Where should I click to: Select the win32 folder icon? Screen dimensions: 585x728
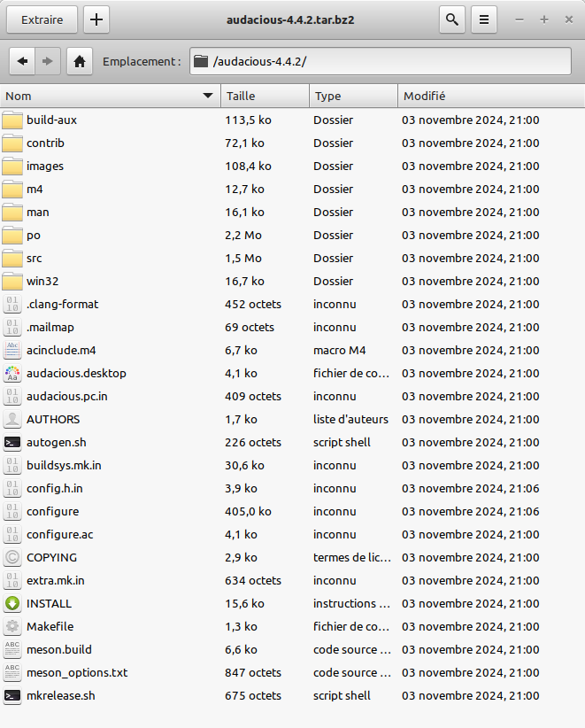[x=12, y=282]
